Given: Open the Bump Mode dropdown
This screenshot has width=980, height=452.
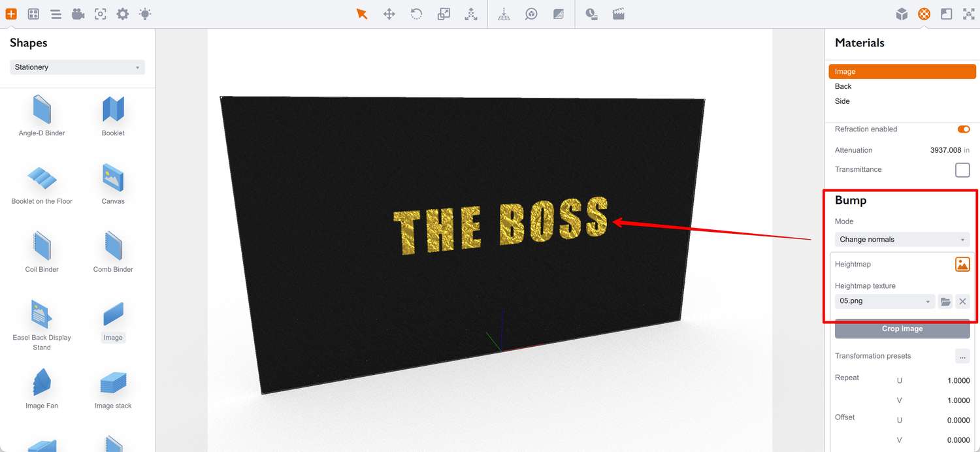Looking at the screenshot, I should (902, 240).
